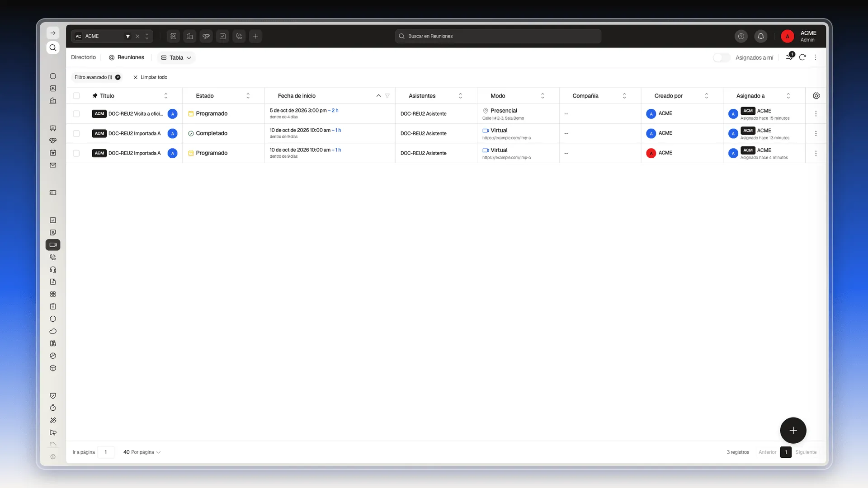Open the mail envelope sidebar icon
The width and height of the screenshot is (868, 488).
click(x=53, y=165)
